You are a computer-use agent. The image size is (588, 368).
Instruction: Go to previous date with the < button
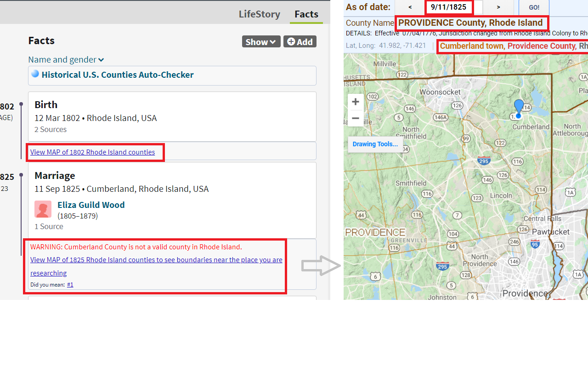coord(410,7)
